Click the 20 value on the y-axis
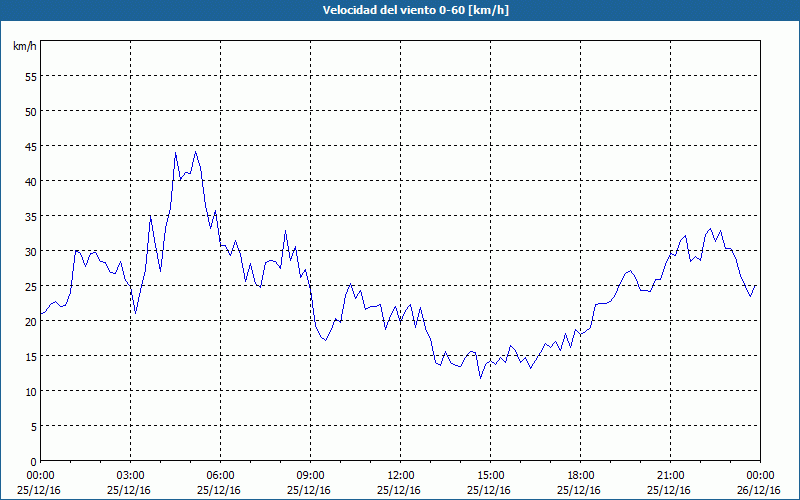 point(31,321)
